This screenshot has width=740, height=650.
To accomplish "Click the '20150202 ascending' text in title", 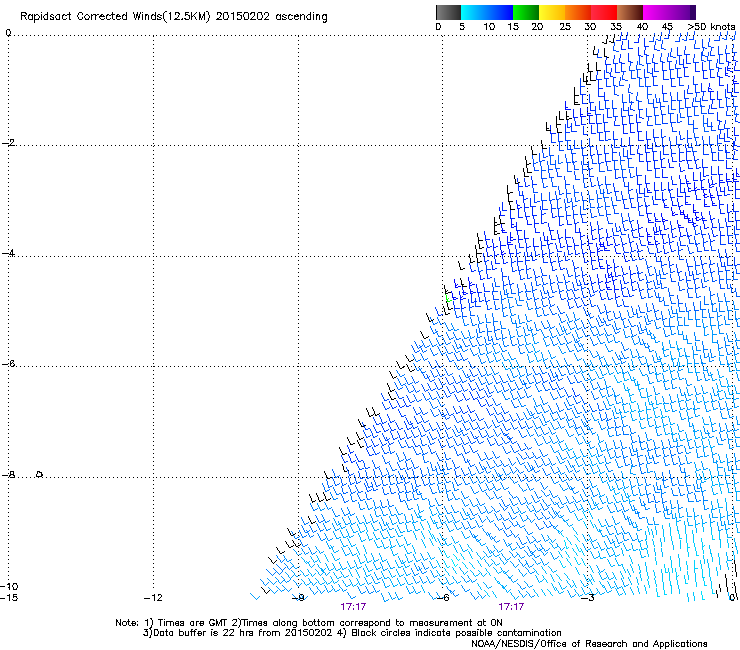I will coord(271,17).
